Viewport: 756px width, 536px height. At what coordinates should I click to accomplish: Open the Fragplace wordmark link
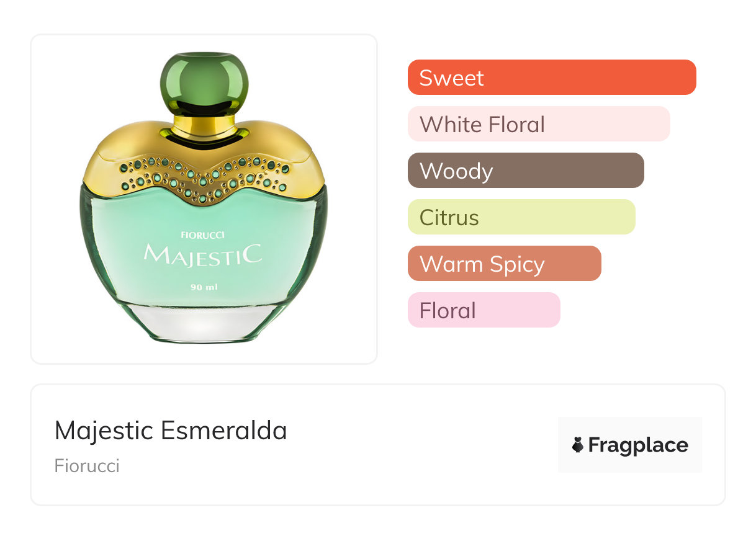(x=638, y=445)
